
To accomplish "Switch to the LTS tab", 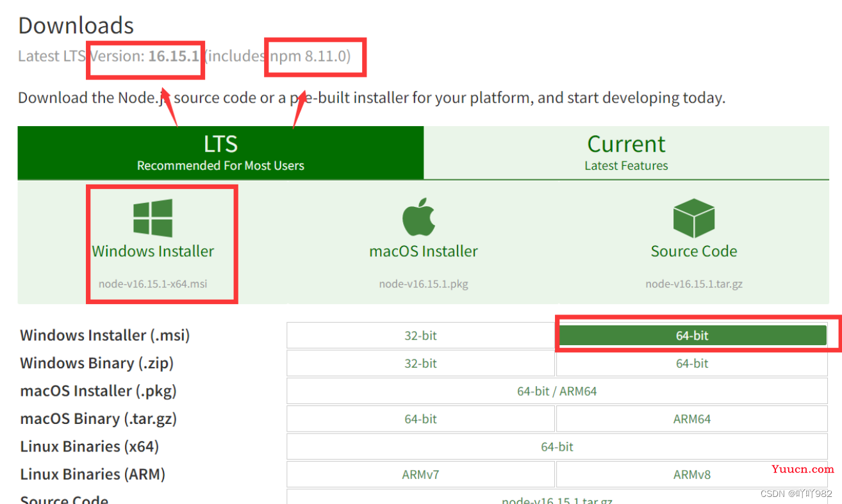I will [x=220, y=152].
